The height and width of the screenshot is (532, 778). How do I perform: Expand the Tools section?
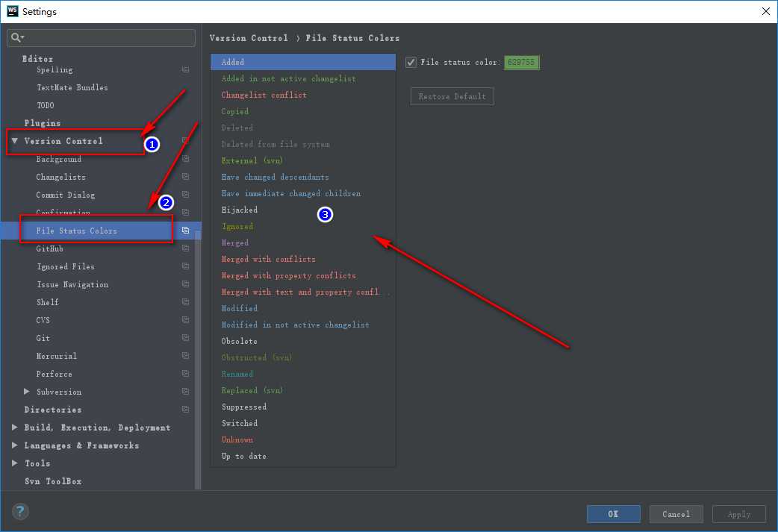click(x=15, y=463)
